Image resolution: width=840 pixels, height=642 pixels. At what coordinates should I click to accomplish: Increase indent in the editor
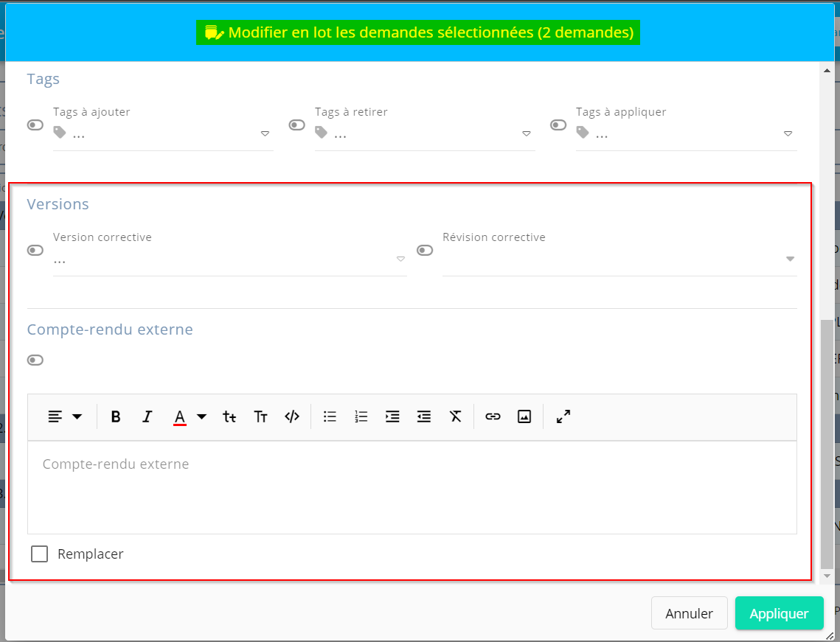click(392, 416)
